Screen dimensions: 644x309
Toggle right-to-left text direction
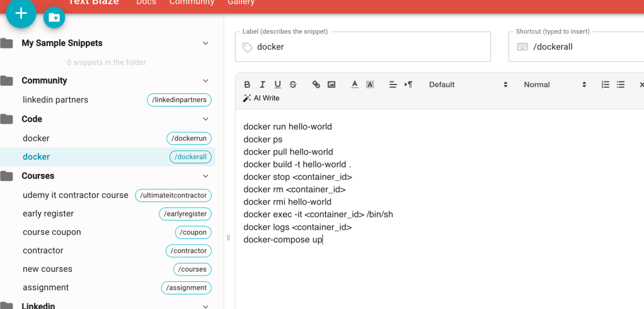(x=408, y=85)
